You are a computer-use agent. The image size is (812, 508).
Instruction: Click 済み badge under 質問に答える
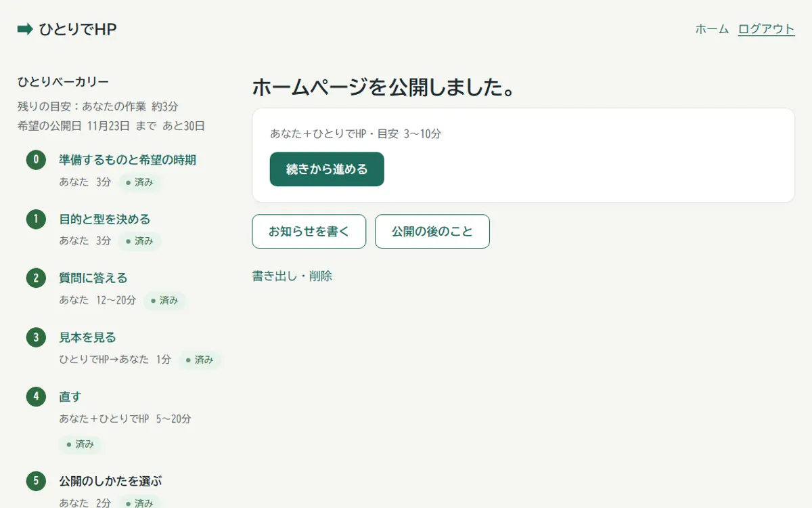(x=164, y=300)
